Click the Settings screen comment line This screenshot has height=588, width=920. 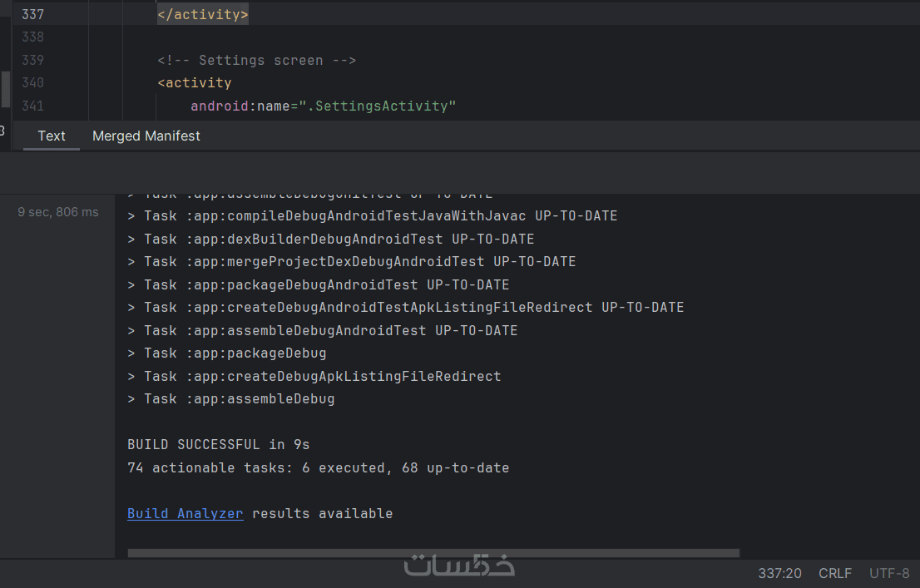coord(256,60)
